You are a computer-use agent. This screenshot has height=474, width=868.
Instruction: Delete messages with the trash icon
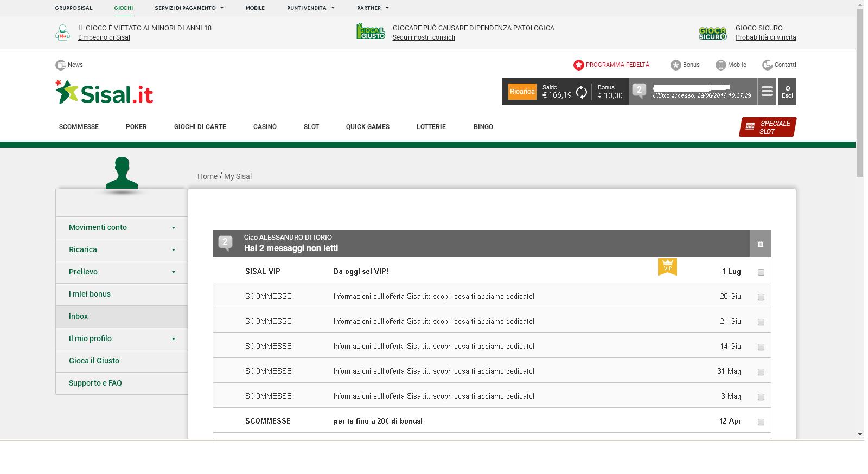(761, 244)
